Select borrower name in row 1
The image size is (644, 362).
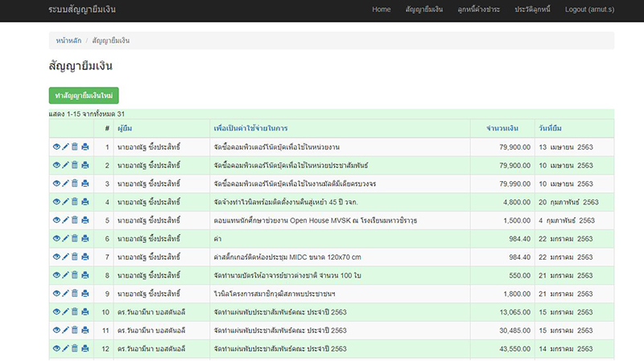[x=149, y=147]
